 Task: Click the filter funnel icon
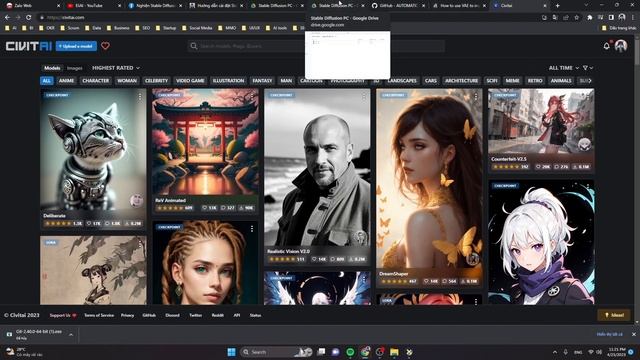pos(585,68)
